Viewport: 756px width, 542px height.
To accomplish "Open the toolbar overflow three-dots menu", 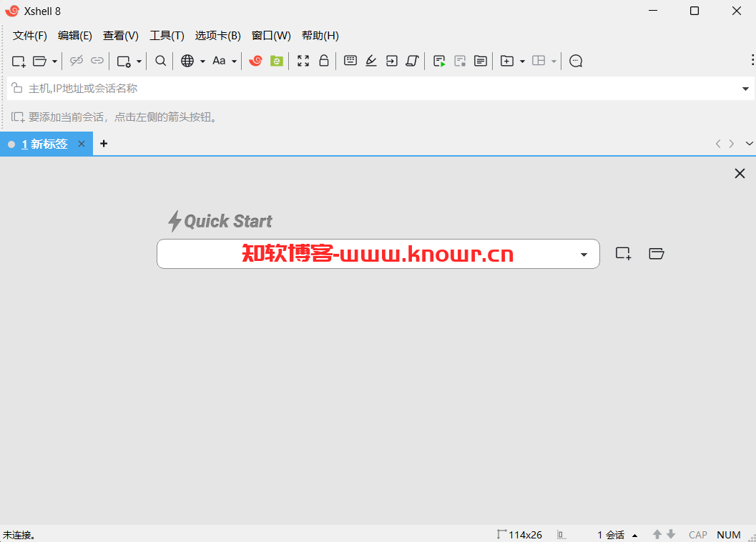I will pos(752,59).
